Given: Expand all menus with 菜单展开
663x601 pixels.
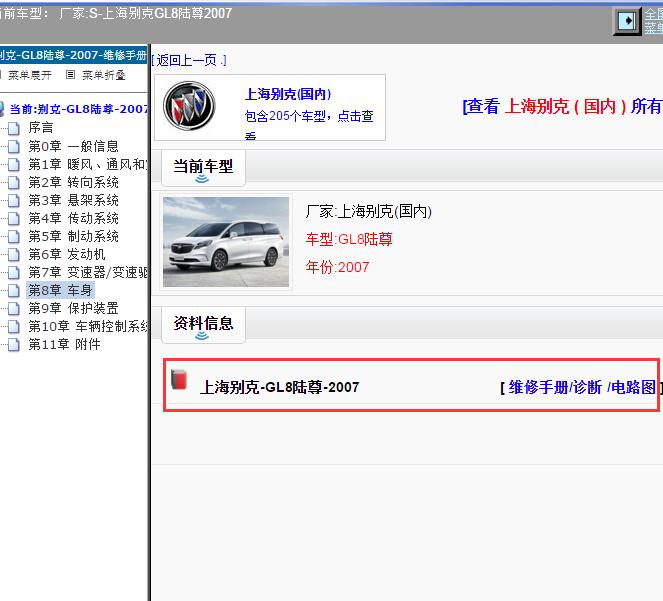Looking at the screenshot, I should [x=30, y=75].
